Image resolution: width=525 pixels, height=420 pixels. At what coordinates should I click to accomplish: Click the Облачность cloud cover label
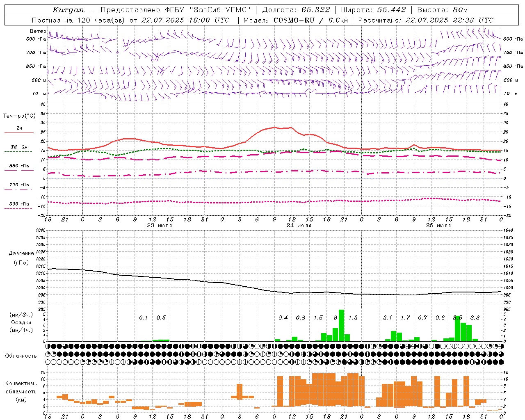(21, 356)
